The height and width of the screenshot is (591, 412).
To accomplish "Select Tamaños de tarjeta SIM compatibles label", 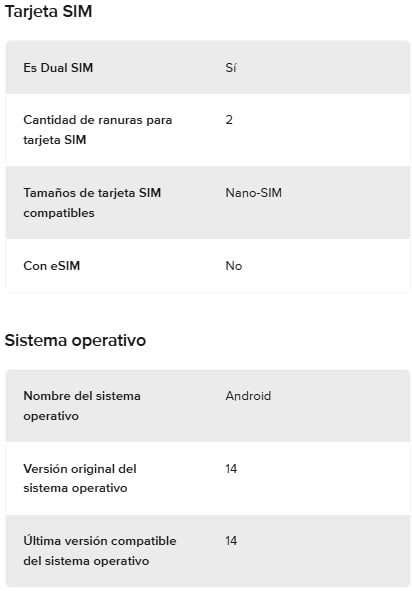I will click(x=92, y=203).
